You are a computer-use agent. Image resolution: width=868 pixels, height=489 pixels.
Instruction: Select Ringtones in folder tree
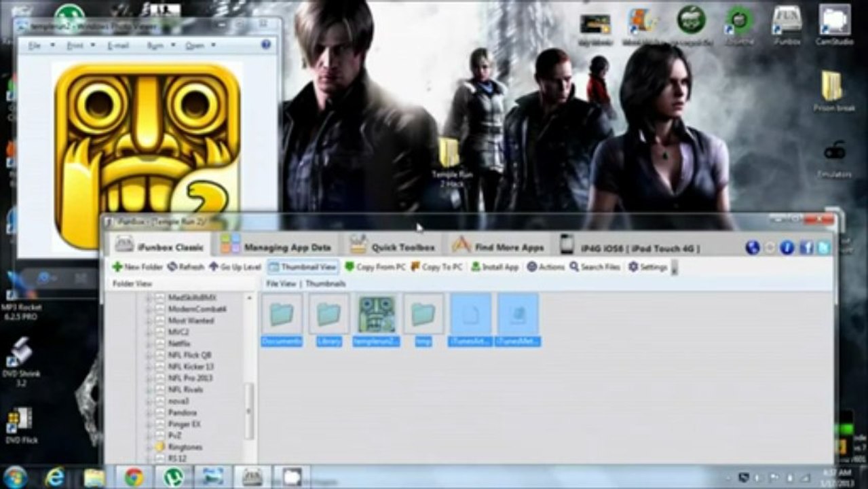(185, 448)
